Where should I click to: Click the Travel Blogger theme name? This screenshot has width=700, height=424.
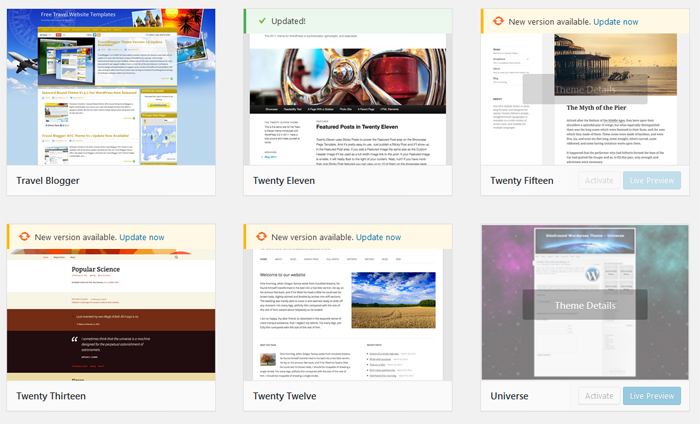(x=48, y=181)
